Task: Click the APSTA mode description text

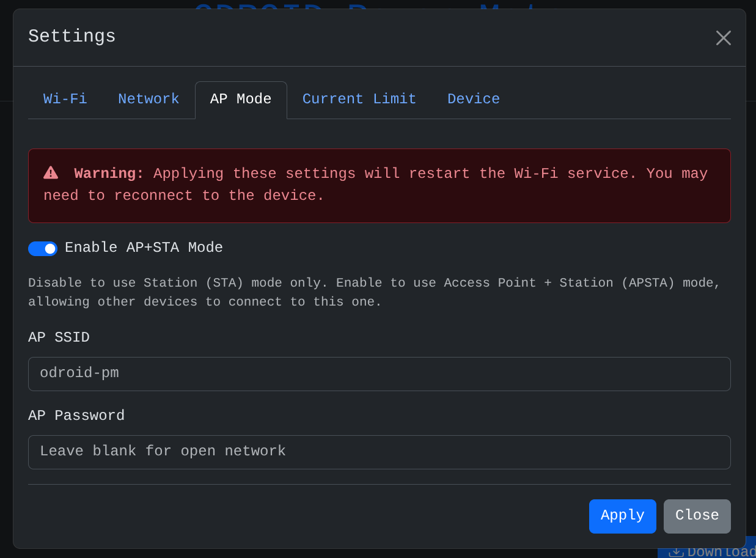Action: pos(374,292)
